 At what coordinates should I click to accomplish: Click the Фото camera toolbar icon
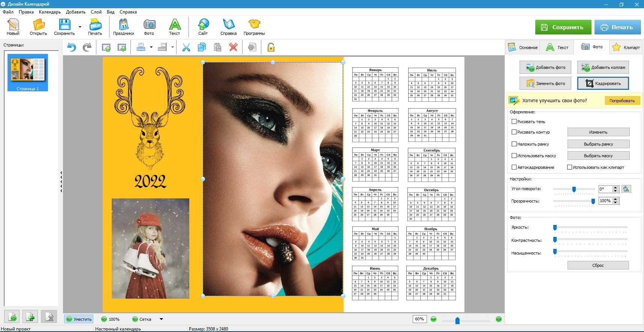click(149, 27)
